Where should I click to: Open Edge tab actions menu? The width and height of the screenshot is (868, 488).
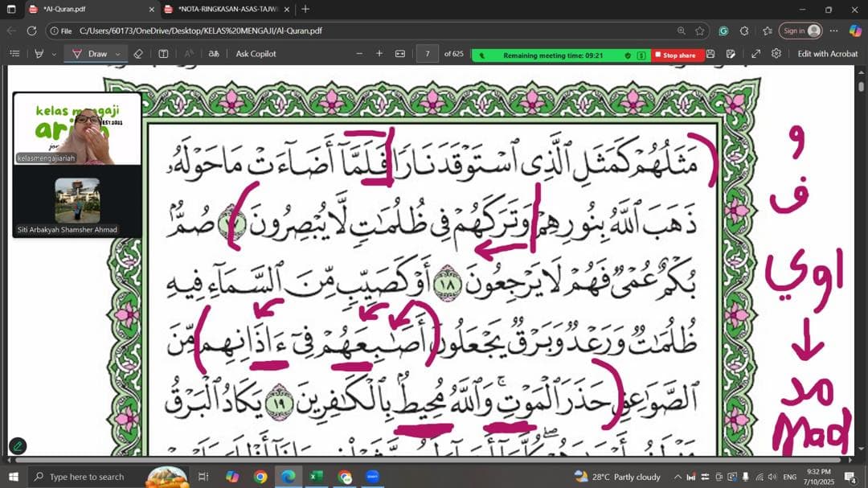11,10
